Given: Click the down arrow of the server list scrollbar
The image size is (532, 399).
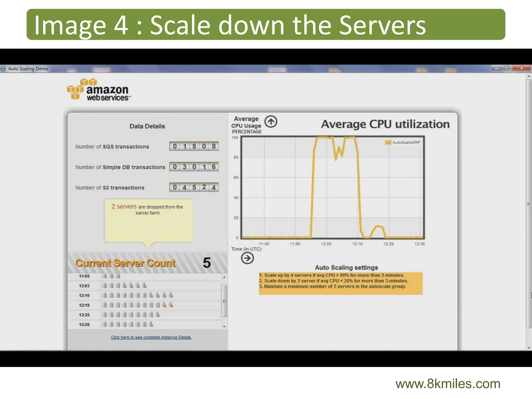Looking at the screenshot, I should coord(224,326).
